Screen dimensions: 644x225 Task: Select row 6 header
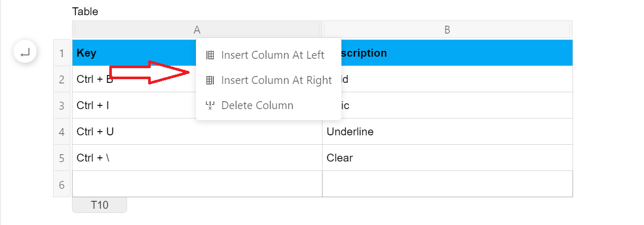(x=61, y=184)
